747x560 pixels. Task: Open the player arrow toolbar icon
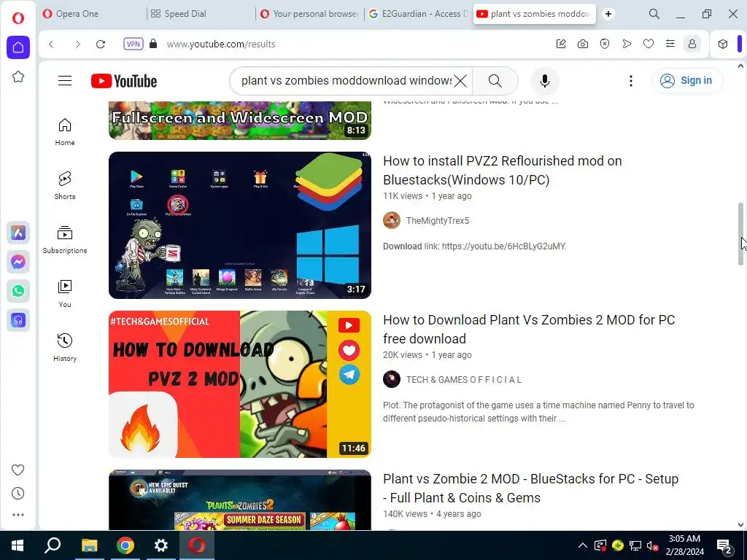(627, 44)
